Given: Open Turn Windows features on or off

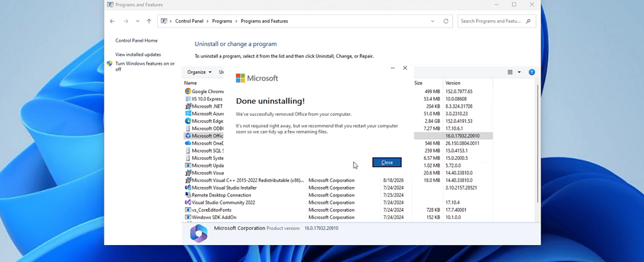Looking at the screenshot, I should pyautogui.click(x=145, y=67).
